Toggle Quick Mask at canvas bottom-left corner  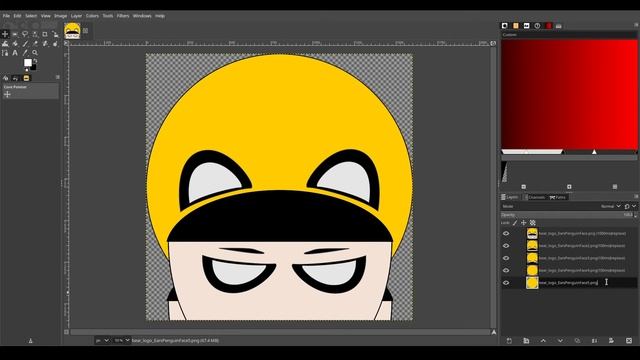[x=67, y=332]
